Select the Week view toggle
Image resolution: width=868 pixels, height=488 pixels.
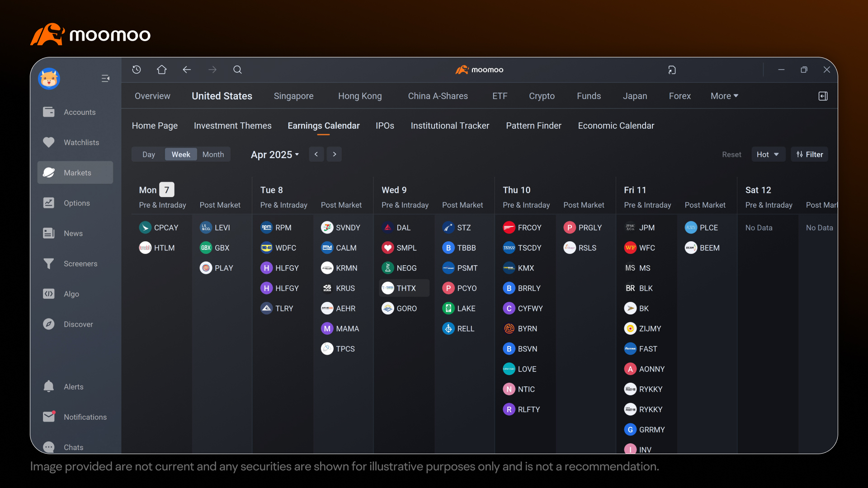pos(181,154)
